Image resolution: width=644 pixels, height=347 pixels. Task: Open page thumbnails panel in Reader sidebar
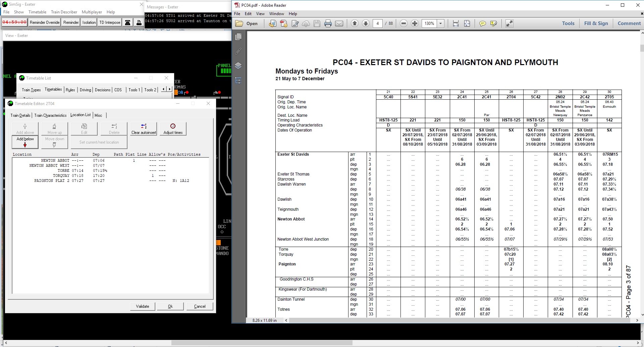[x=238, y=37]
